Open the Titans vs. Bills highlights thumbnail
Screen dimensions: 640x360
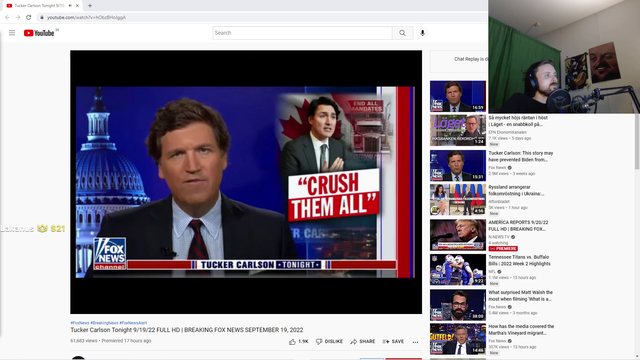click(x=458, y=269)
